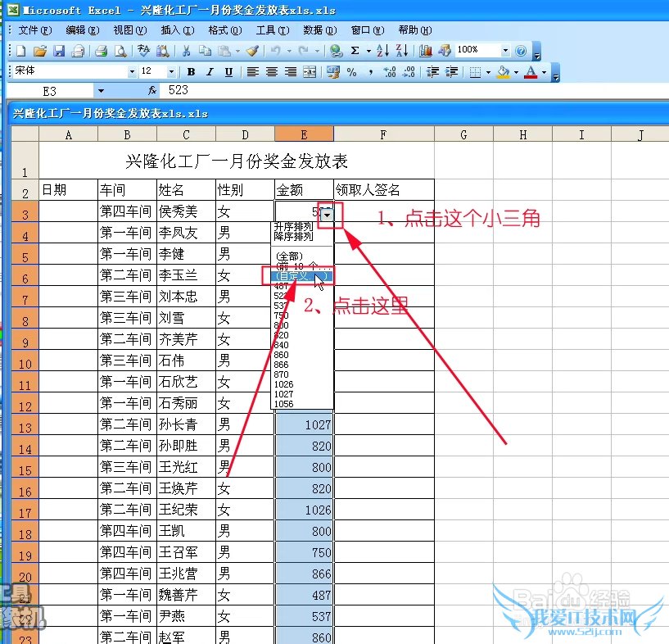Click the fx insert function button

pyautogui.click(x=151, y=90)
